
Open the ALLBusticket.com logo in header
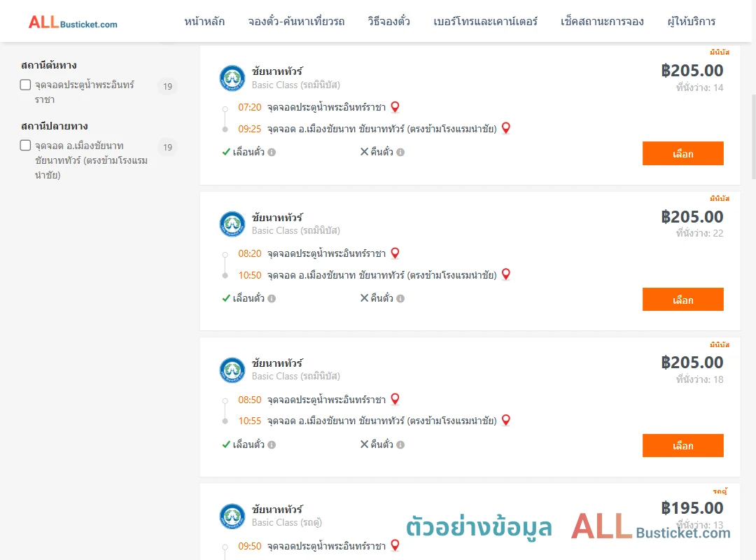click(73, 22)
